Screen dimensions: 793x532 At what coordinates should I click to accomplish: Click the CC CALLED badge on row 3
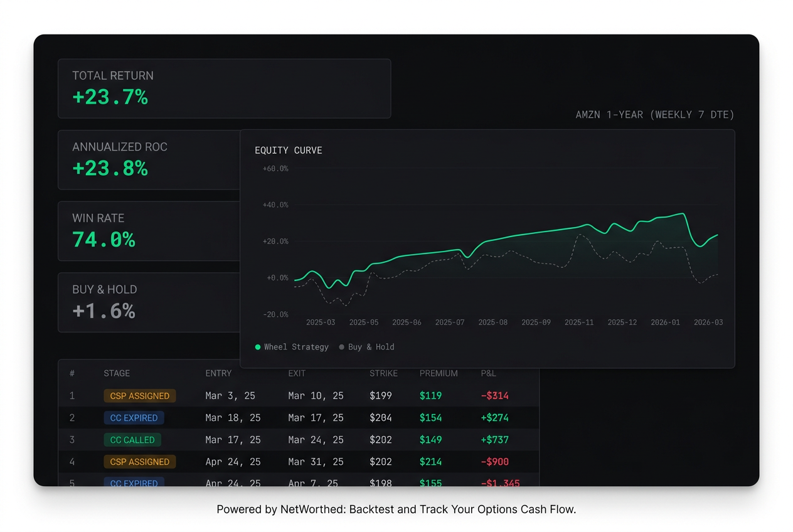(132, 440)
